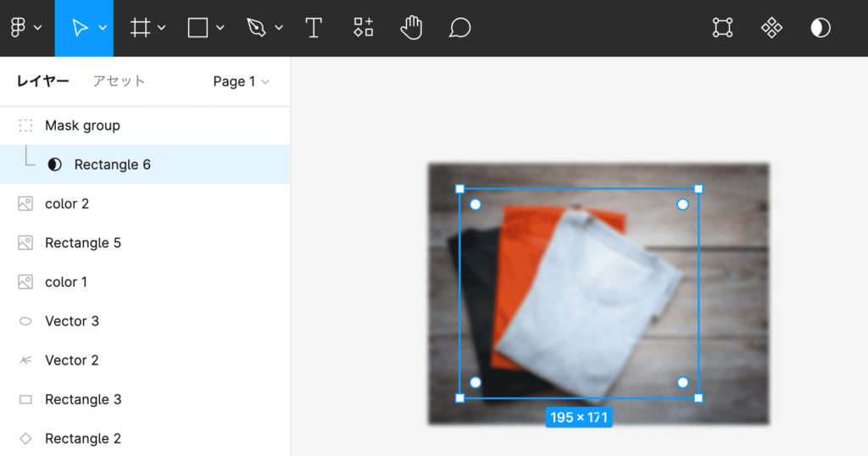Image resolution: width=868 pixels, height=456 pixels.
Task: Select the Vector 3 layer
Action: click(72, 321)
